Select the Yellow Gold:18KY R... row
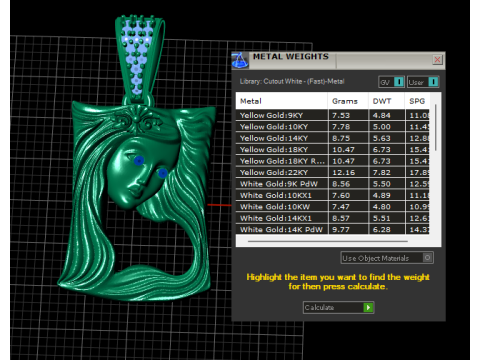The height and width of the screenshot is (360, 480). pyautogui.click(x=333, y=161)
